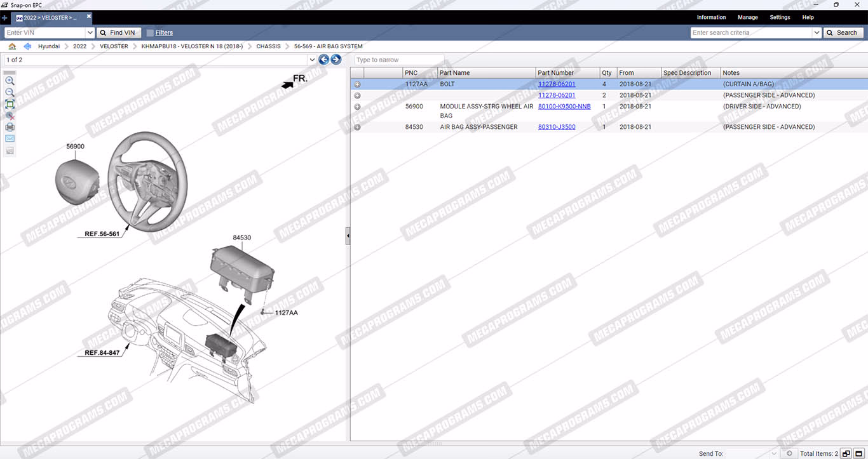This screenshot has height=459, width=868.
Task: Zoom out of the parts diagram
Action: tap(10, 93)
